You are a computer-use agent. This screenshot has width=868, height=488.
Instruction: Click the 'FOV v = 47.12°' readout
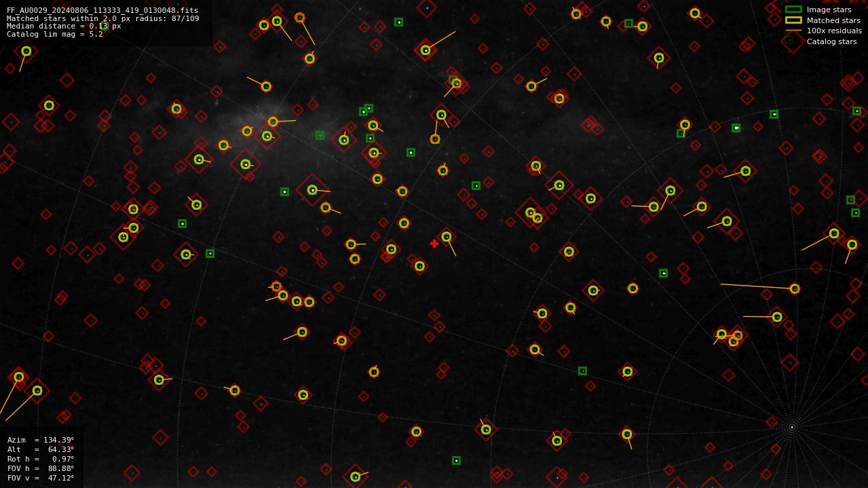41,478
